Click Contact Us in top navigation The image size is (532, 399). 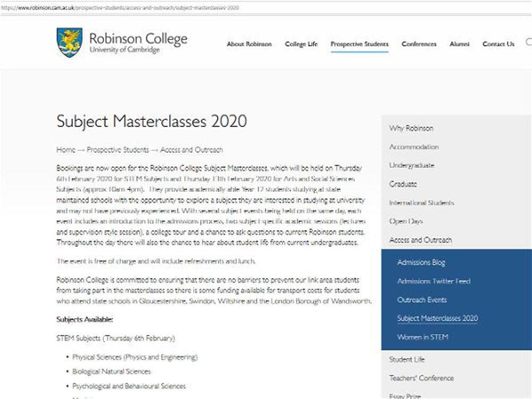point(498,44)
